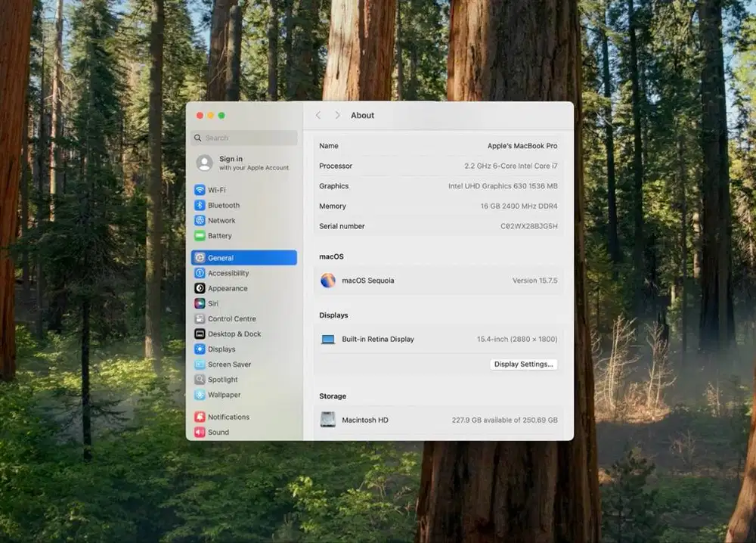Select the General gear icon

(x=200, y=258)
